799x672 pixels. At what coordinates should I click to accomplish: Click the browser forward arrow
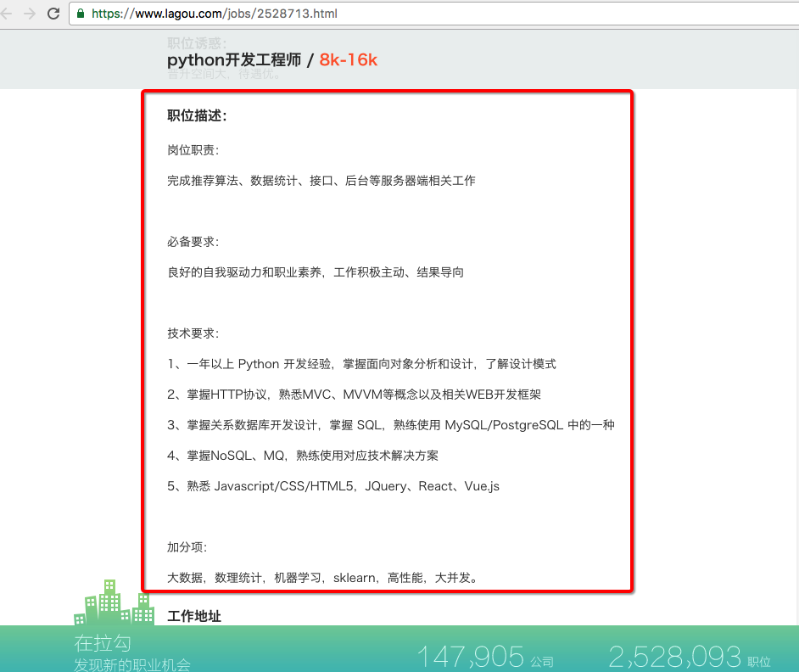point(29,14)
